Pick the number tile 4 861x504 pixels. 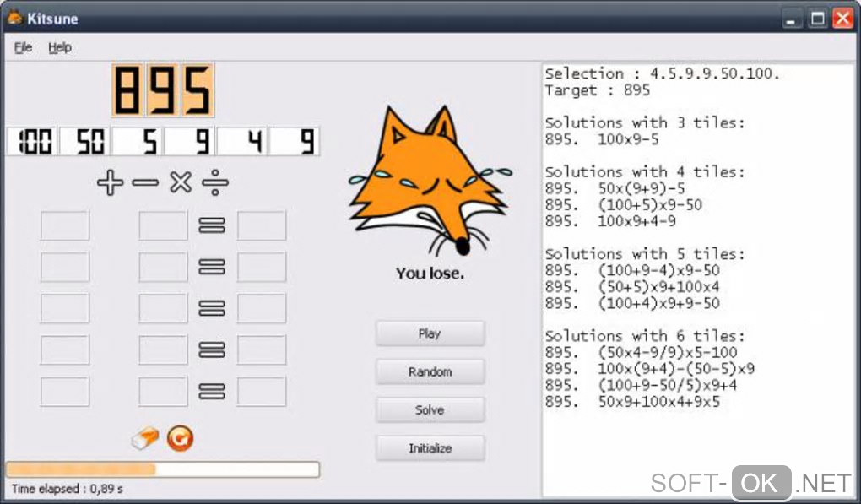tap(243, 141)
